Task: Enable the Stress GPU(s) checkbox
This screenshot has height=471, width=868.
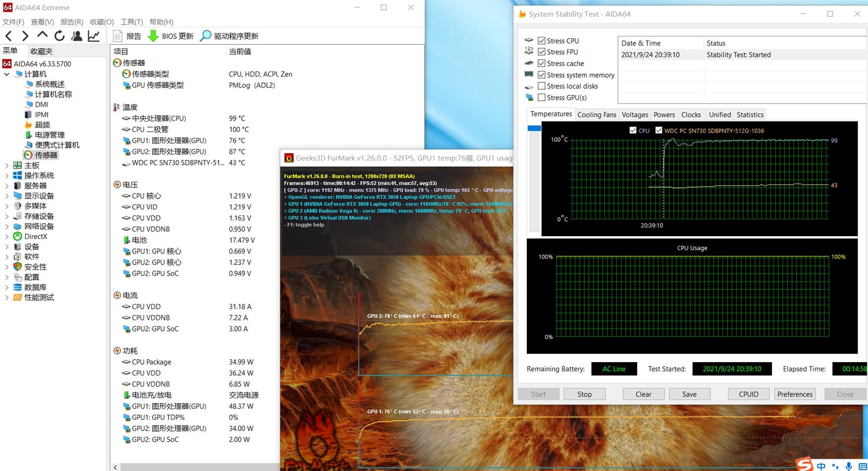Action: (541, 98)
